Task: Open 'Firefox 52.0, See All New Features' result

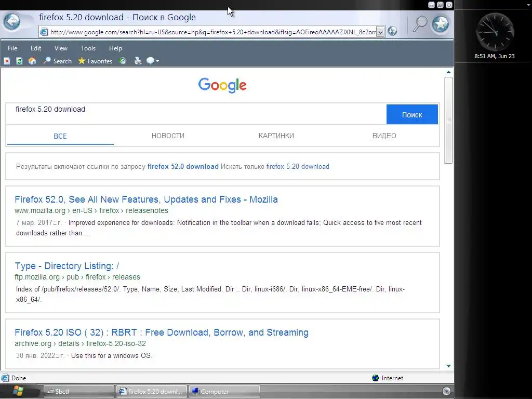Action: click(x=146, y=199)
